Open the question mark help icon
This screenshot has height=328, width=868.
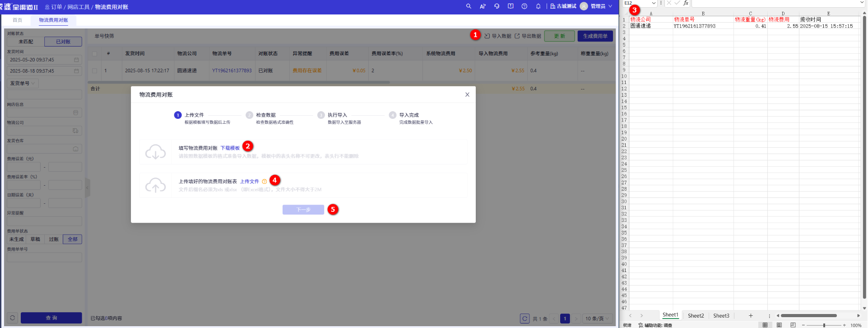coord(524,6)
